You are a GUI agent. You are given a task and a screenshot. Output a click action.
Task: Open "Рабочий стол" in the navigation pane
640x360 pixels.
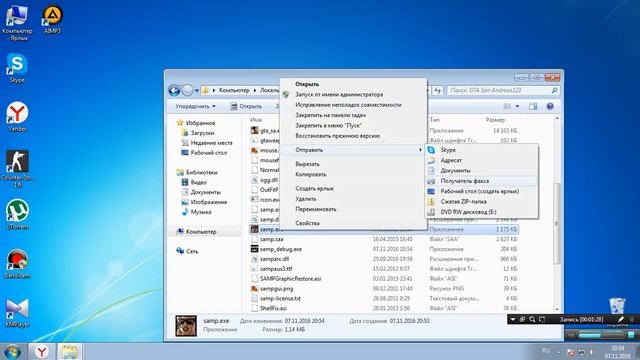pyautogui.click(x=204, y=153)
